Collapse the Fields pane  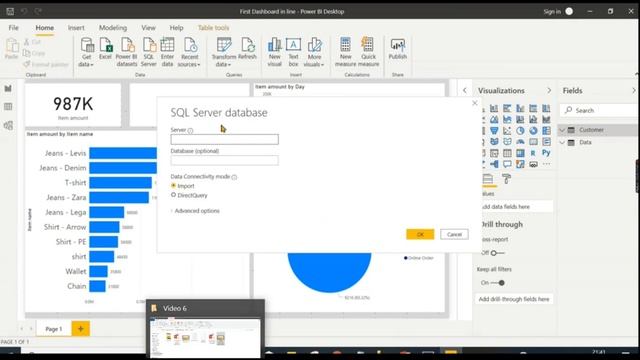point(634,91)
